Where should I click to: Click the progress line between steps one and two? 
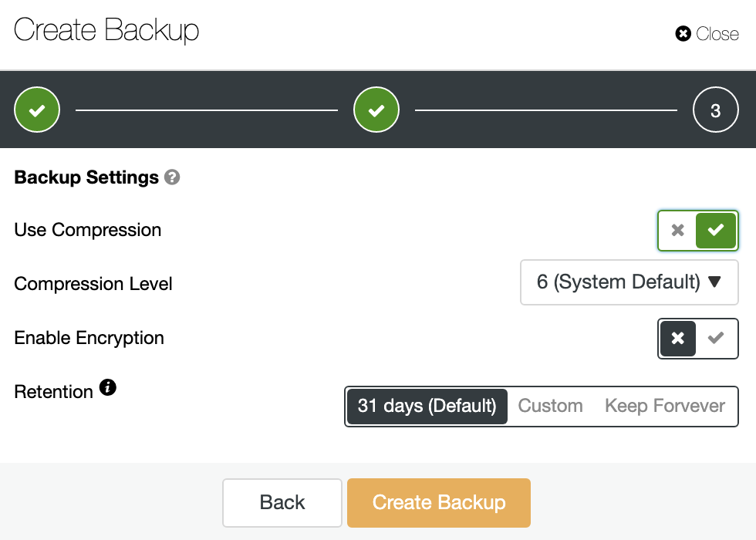click(x=207, y=110)
